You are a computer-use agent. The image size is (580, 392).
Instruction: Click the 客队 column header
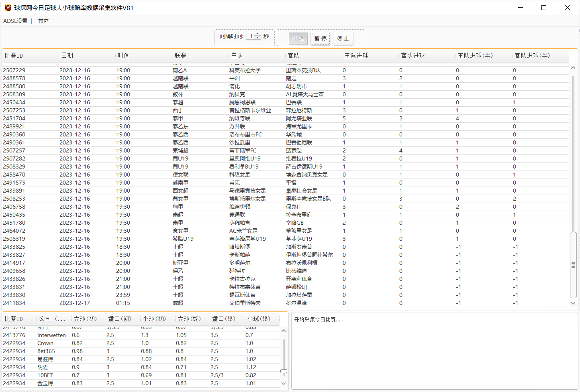point(314,56)
